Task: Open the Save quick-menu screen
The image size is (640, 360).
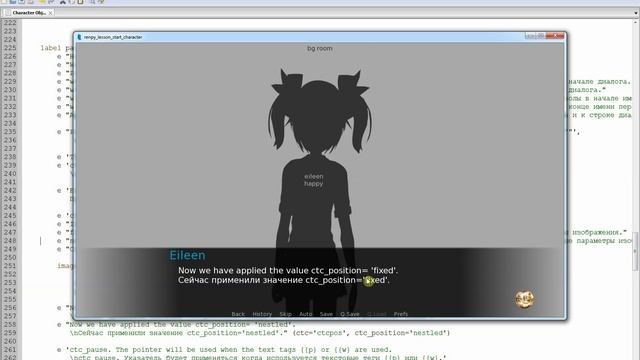Action: pyautogui.click(x=326, y=314)
